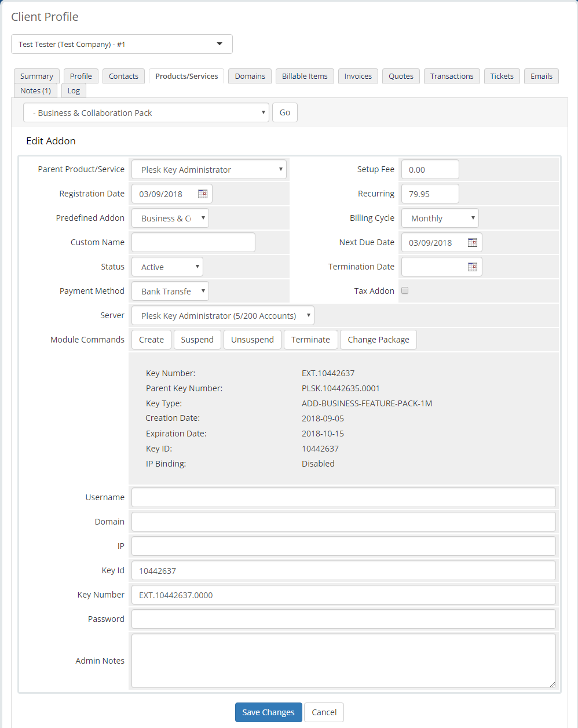Edit the Recurring amount field
Screen dimensions: 578x728
[430, 194]
